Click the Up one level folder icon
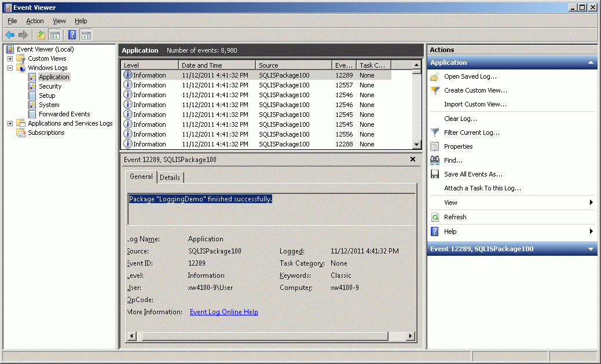Screen dimensions: 601x364 [x=41, y=35]
